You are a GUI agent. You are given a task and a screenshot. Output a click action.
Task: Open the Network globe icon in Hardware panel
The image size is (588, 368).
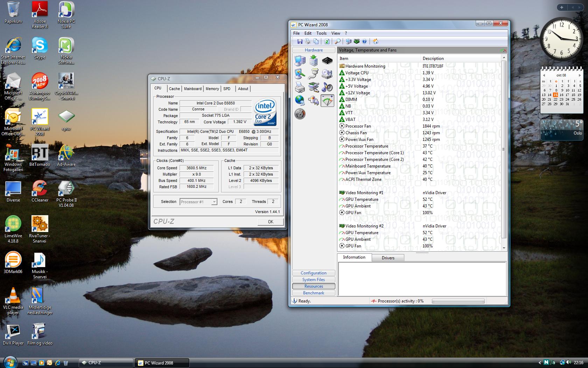300,101
